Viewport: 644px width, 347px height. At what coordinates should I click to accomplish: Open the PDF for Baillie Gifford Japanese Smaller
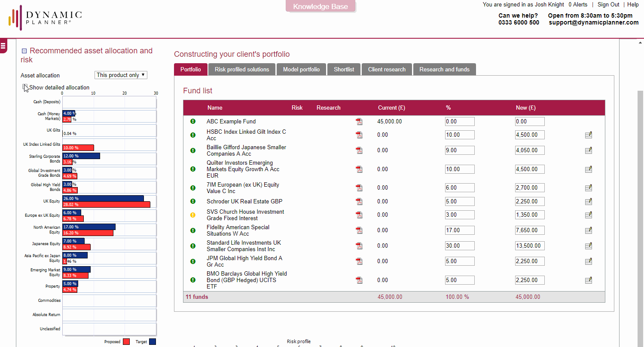coord(359,150)
